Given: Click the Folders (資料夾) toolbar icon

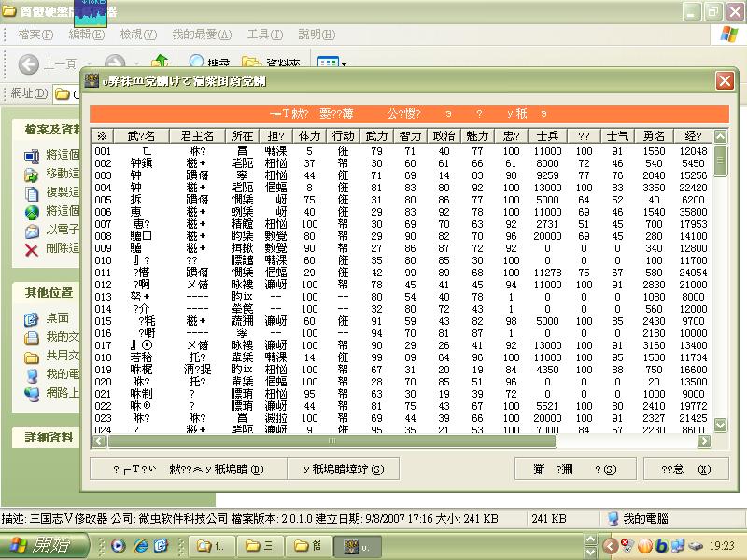Looking at the screenshot, I should 251,64.
